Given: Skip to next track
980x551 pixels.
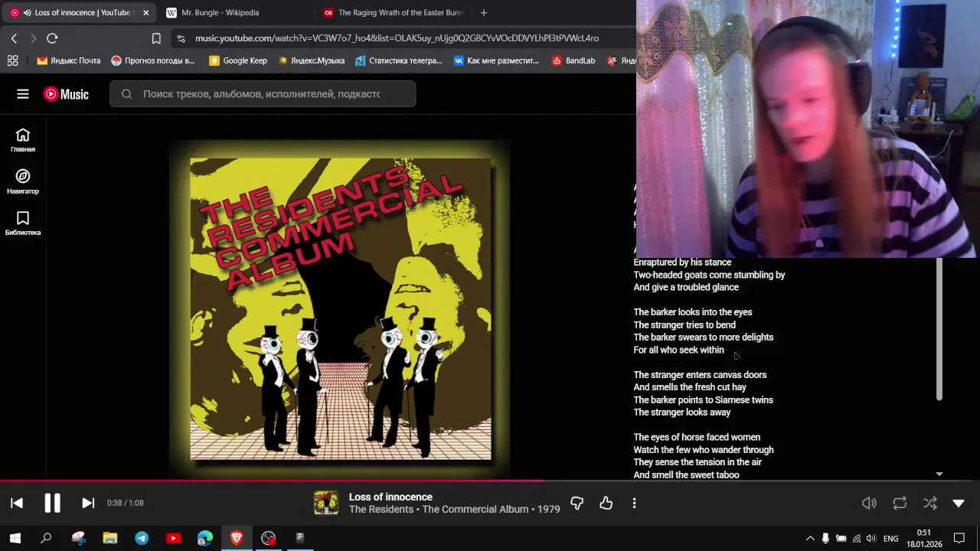Looking at the screenshot, I should tap(88, 503).
